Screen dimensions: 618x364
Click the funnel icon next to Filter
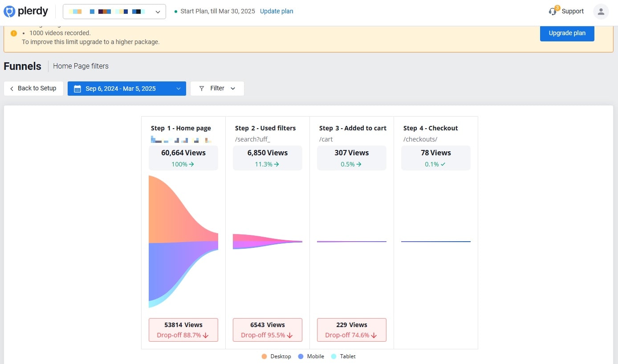pyautogui.click(x=202, y=88)
